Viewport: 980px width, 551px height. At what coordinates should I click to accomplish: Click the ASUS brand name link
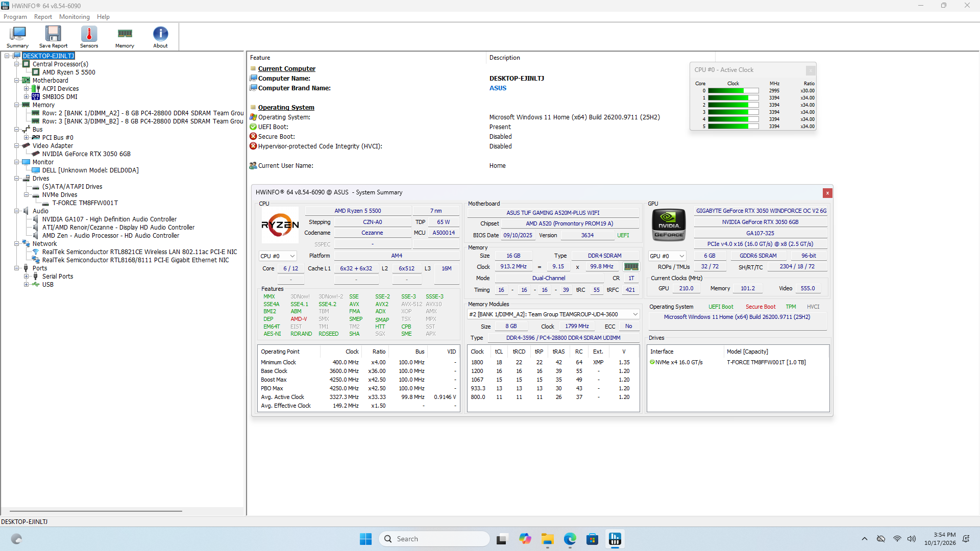coord(498,88)
